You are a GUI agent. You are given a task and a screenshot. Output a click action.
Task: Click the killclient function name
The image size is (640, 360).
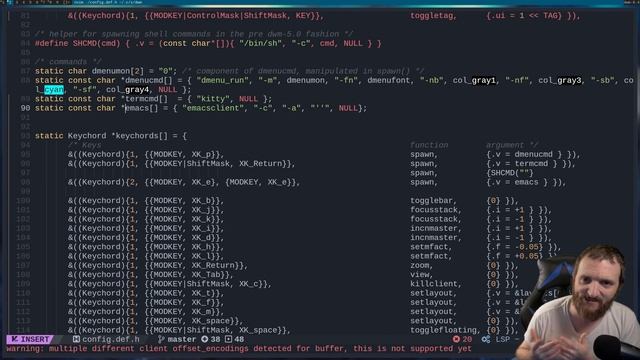click(x=433, y=284)
